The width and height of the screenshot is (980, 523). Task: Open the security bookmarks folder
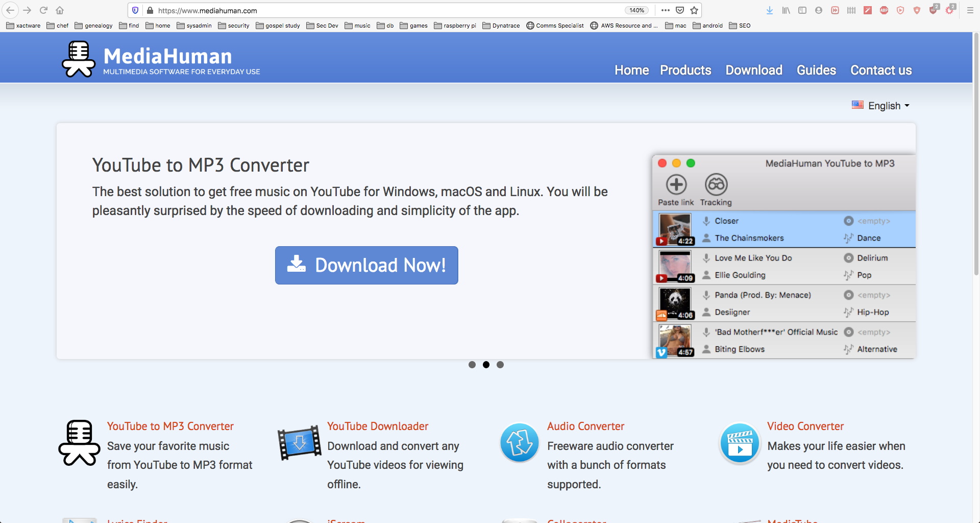pos(234,26)
